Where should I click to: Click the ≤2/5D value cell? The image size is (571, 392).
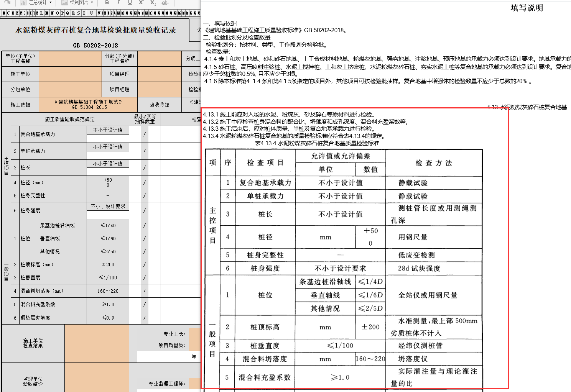tap(108, 251)
